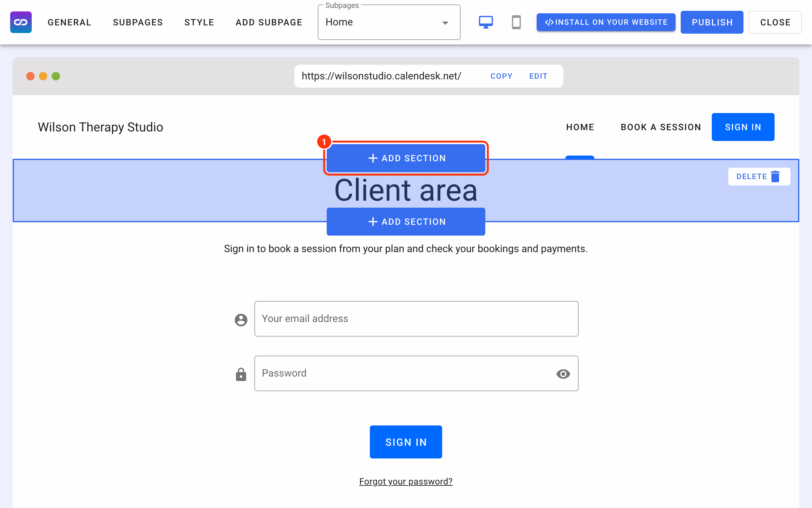The width and height of the screenshot is (812, 508).
Task: Delete the Client area section
Action: tap(759, 177)
